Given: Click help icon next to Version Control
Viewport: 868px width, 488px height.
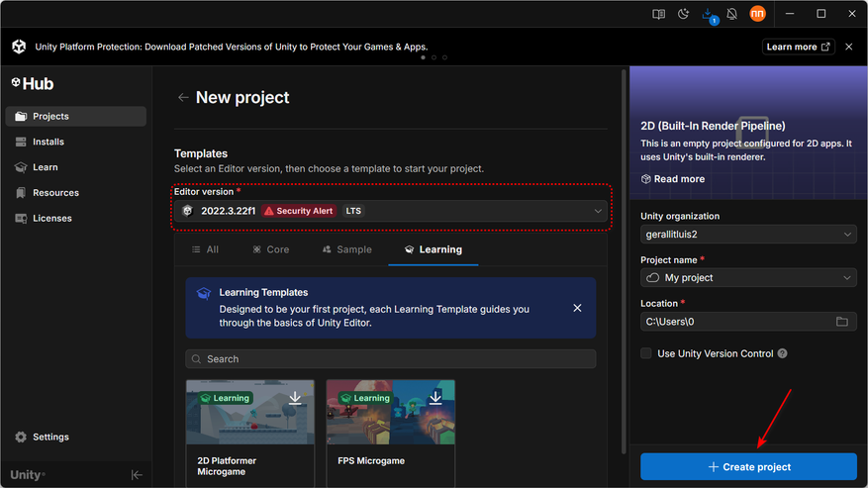Looking at the screenshot, I should point(783,353).
